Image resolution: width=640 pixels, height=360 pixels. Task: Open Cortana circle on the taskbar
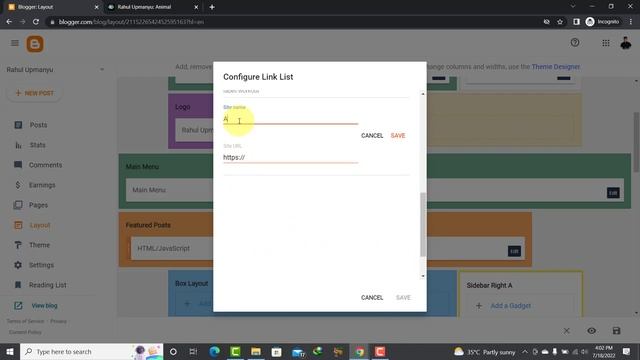(x=173, y=351)
